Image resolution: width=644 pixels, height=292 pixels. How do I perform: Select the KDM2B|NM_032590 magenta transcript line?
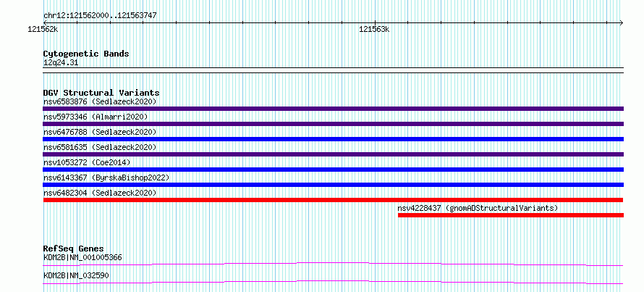click(333, 282)
